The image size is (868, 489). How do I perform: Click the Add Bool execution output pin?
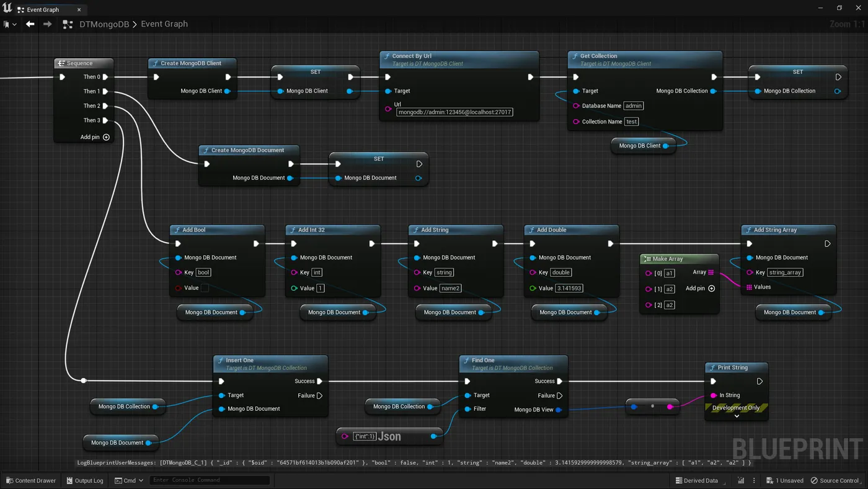[256, 244]
